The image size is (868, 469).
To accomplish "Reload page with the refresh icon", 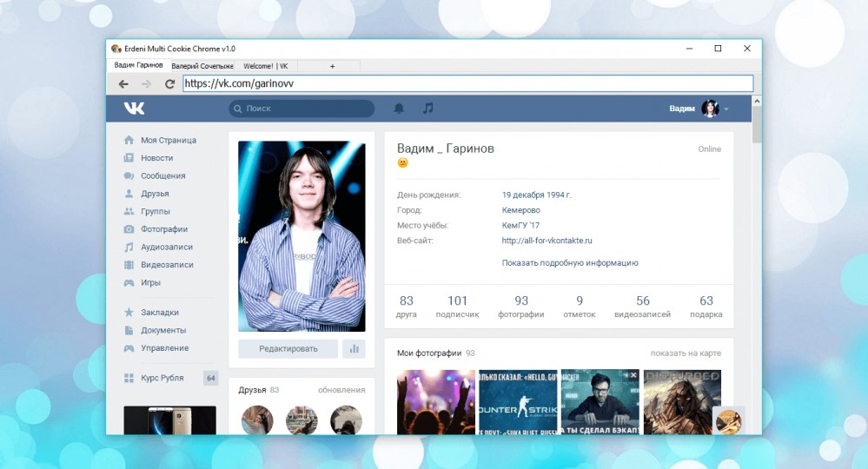I will (169, 84).
